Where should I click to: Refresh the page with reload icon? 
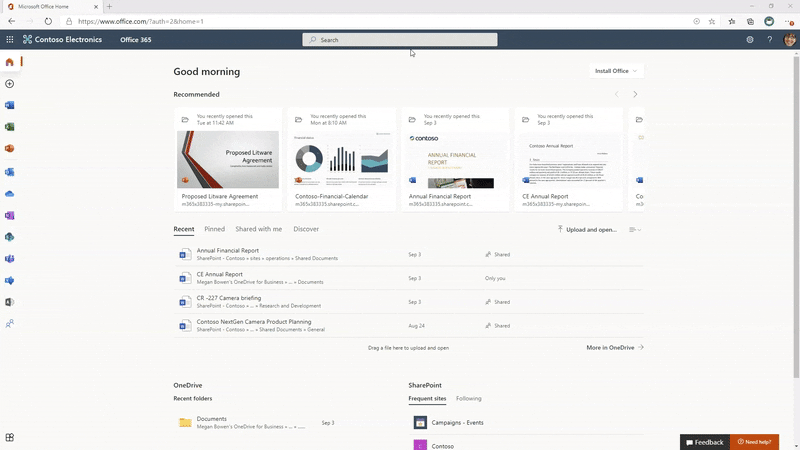click(x=48, y=21)
